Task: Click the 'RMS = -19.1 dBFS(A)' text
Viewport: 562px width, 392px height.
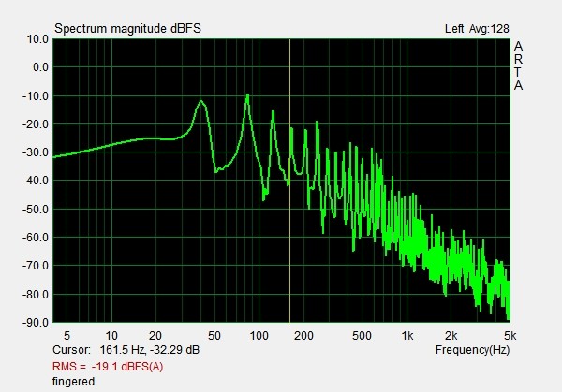Action: pyautogui.click(x=108, y=367)
